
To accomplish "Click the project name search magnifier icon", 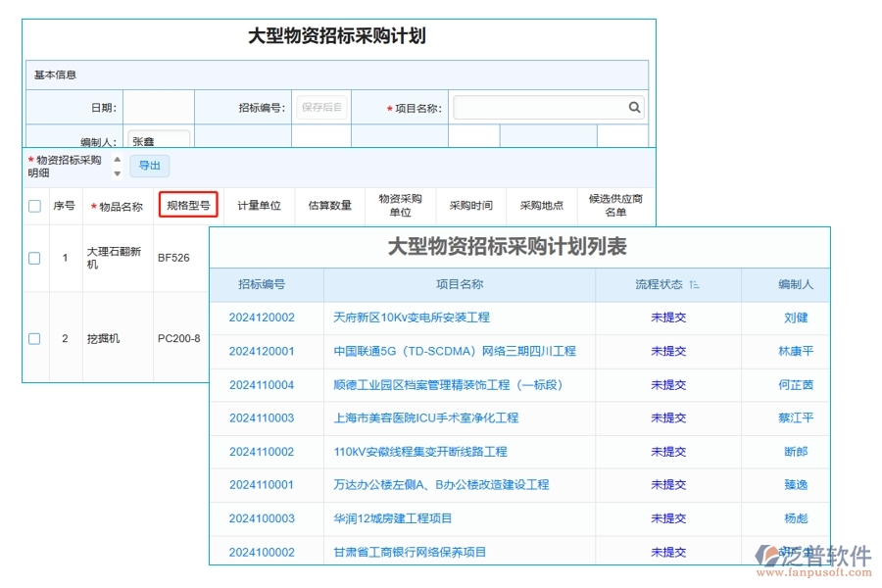I will pyautogui.click(x=633, y=108).
